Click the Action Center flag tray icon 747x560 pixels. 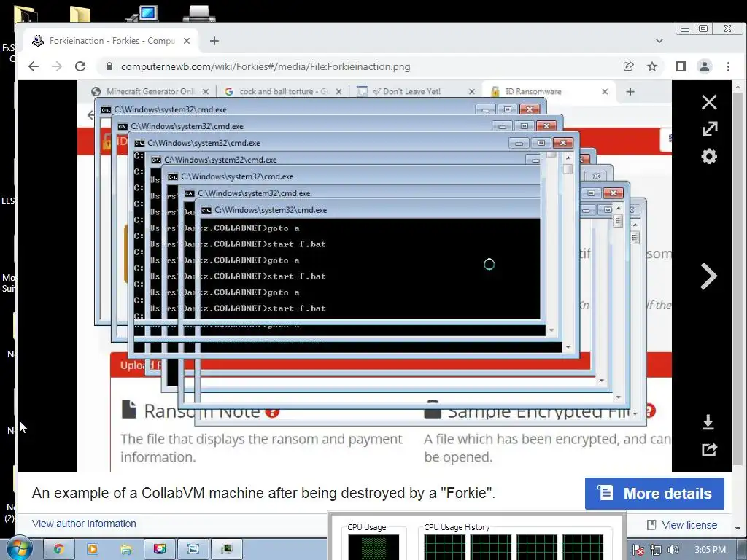pos(638,550)
